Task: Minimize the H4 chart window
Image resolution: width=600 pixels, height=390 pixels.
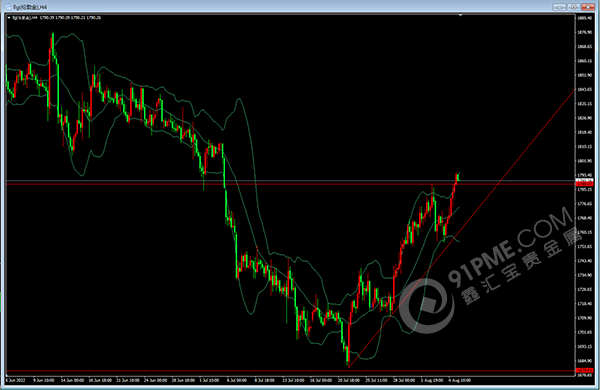Action: pyautogui.click(x=559, y=7)
